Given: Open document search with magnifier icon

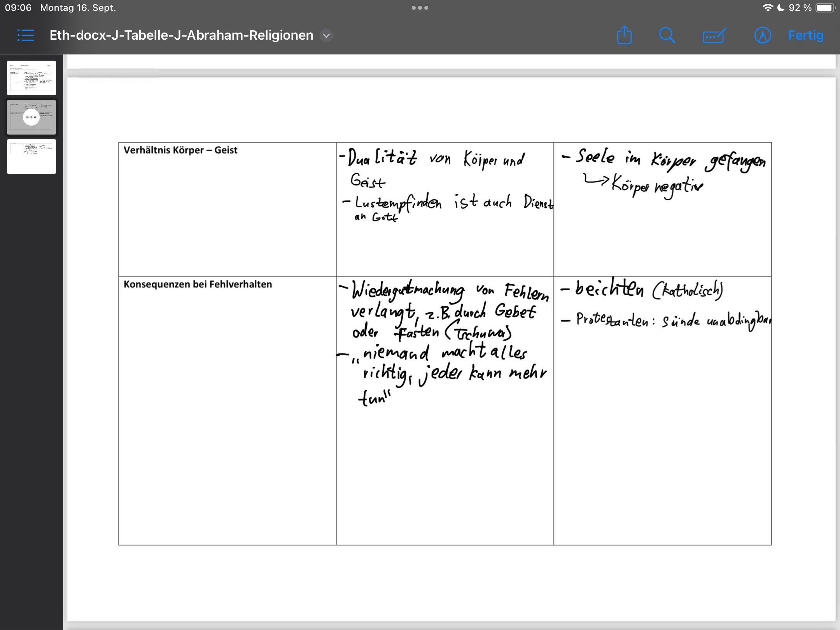Looking at the screenshot, I should click(x=667, y=35).
